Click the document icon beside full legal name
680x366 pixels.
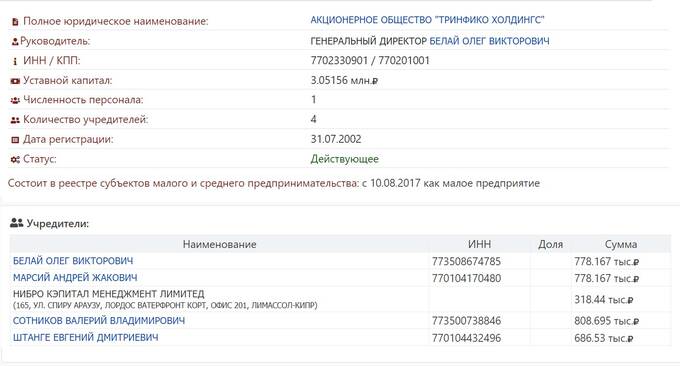coord(15,21)
